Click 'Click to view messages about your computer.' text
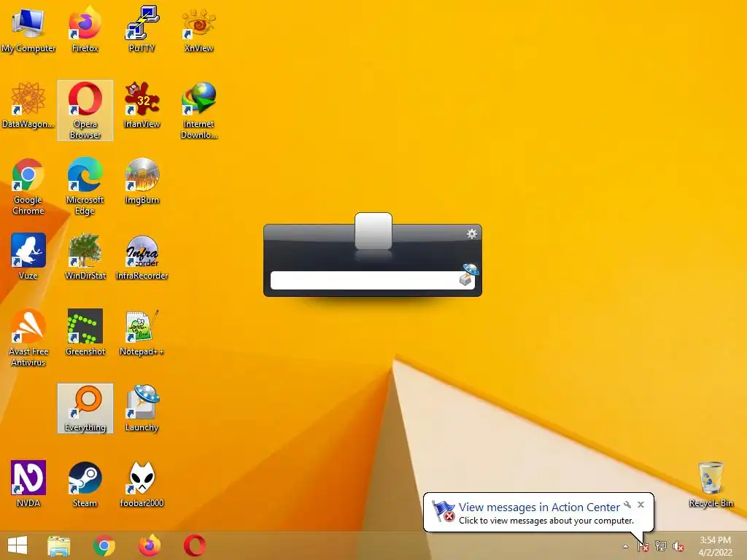The height and width of the screenshot is (560, 747). [546, 521]
